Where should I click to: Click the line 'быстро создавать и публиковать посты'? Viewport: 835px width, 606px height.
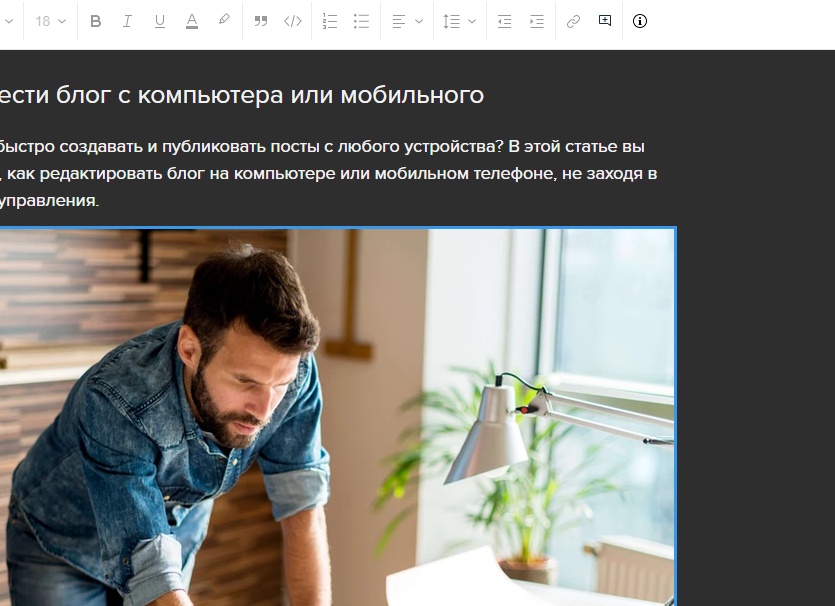pyautogui.click(x=159, y=146)
